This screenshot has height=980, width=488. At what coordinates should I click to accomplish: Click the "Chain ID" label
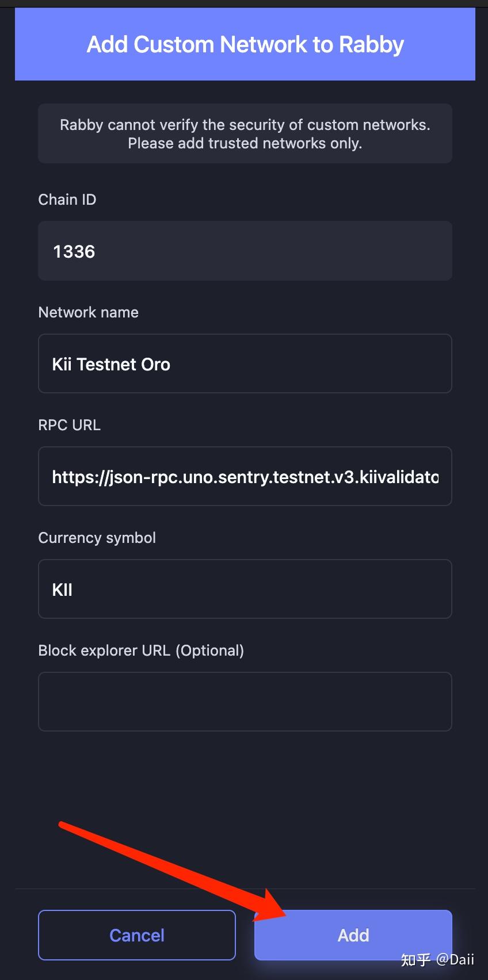click(67, 200)
